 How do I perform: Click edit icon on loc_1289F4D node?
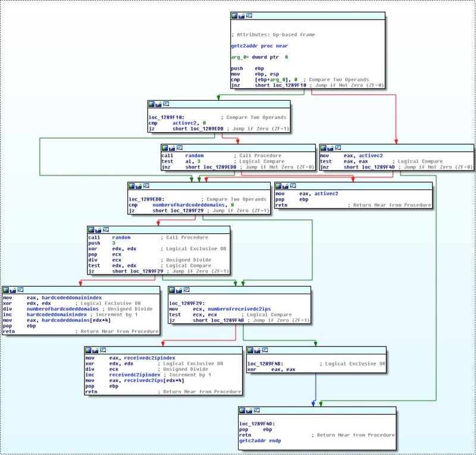click(x=249, y=411)
